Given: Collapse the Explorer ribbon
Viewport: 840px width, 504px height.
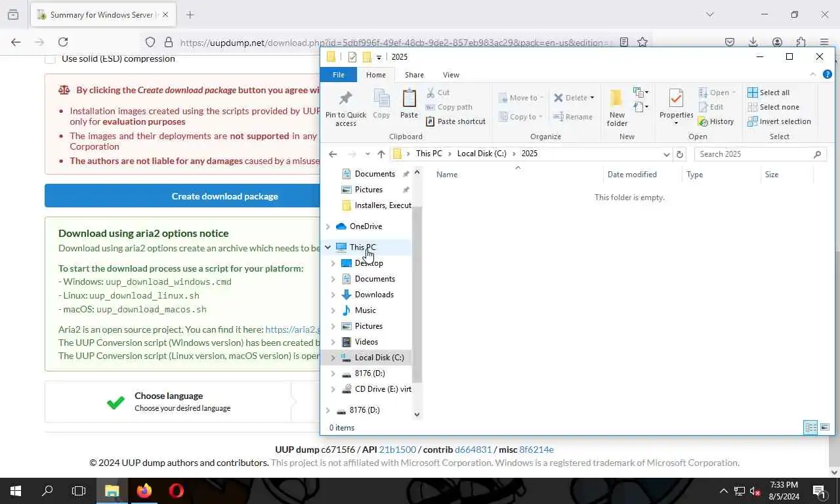Looking at the screenshot, I should [x=813, y=75].
